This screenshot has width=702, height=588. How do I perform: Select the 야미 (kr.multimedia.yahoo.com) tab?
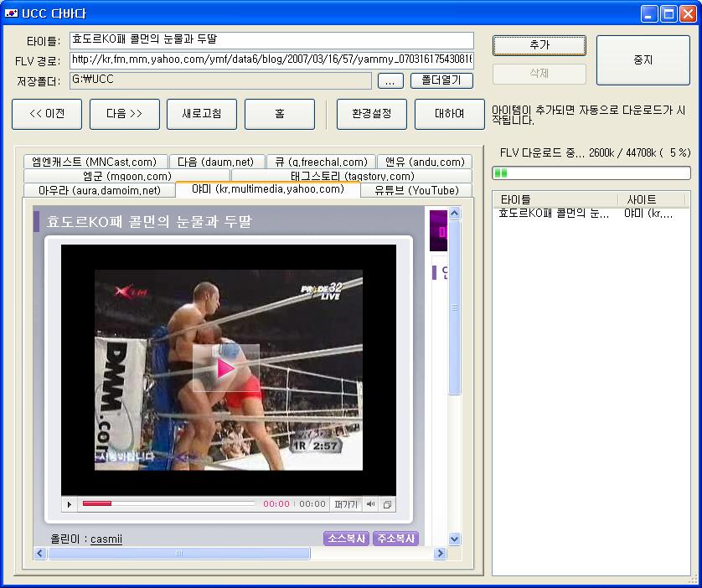268,189
